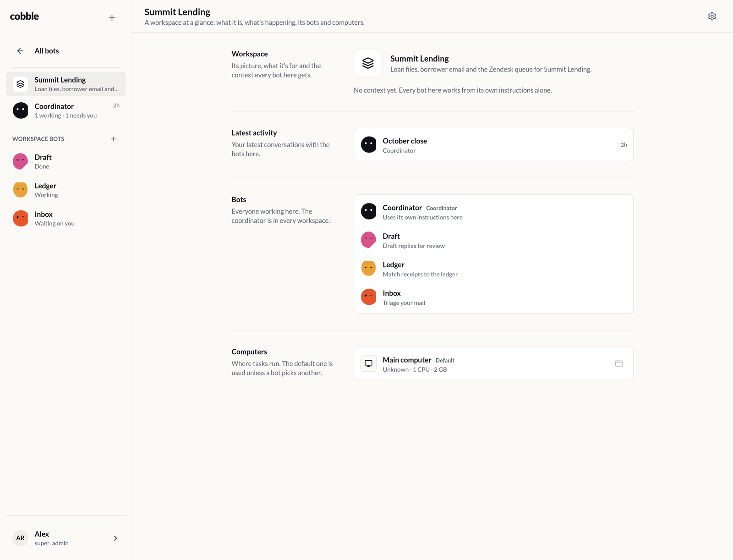Screen dimensions: 733x560
Task: Click the Coordinator black avatar in sidebar
Action: (x=20, y=110)
